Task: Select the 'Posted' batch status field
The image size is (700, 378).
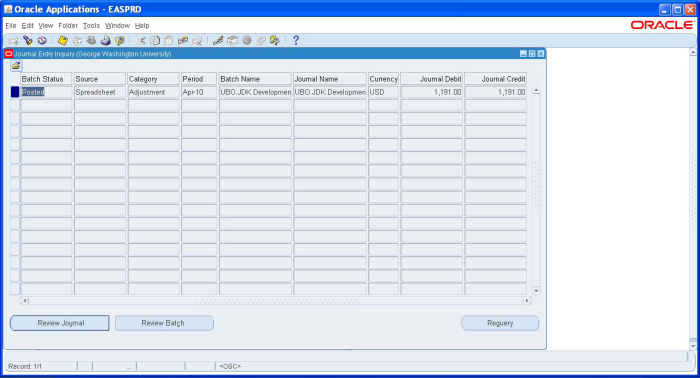Action: (46, 92)
